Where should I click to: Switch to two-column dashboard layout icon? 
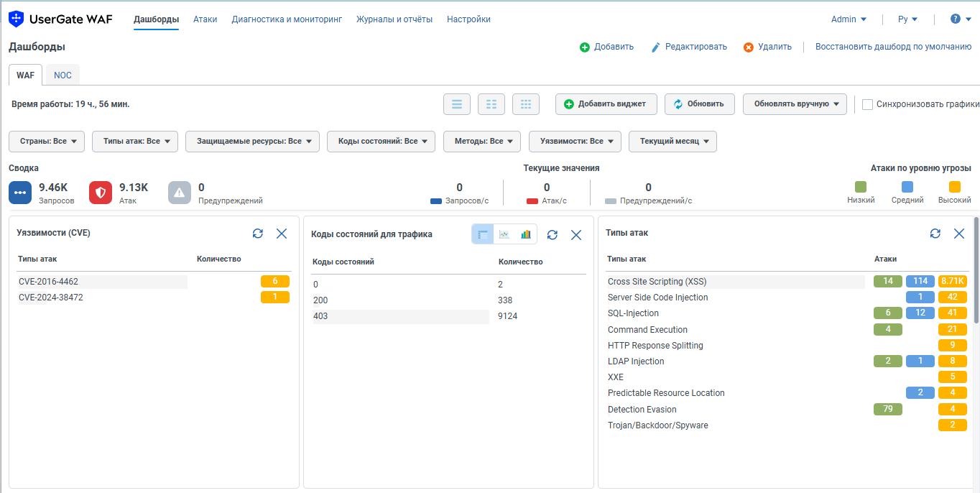[491, 104]
